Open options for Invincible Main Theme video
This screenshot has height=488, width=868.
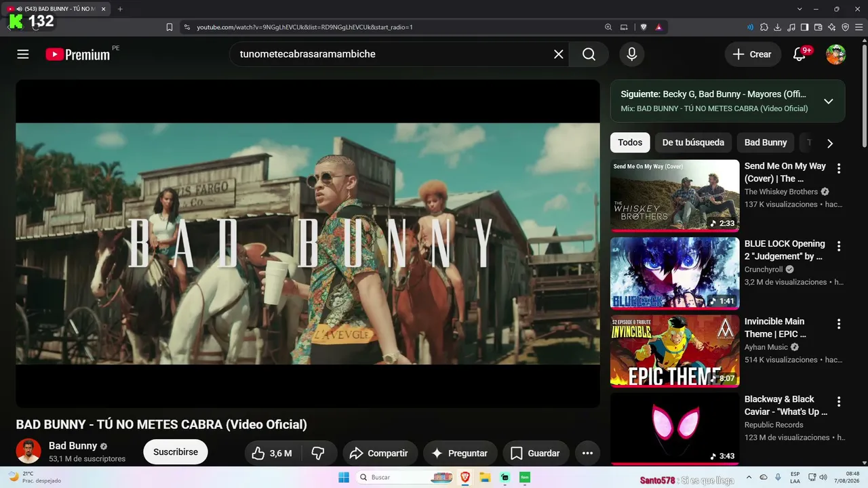pyautogui.click(x=839, y=325)
